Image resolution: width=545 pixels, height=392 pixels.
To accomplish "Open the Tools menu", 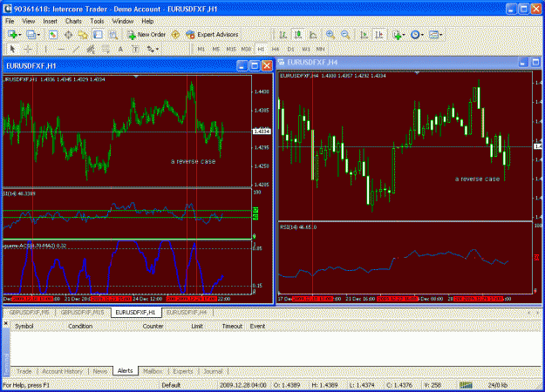I will 97,21.
